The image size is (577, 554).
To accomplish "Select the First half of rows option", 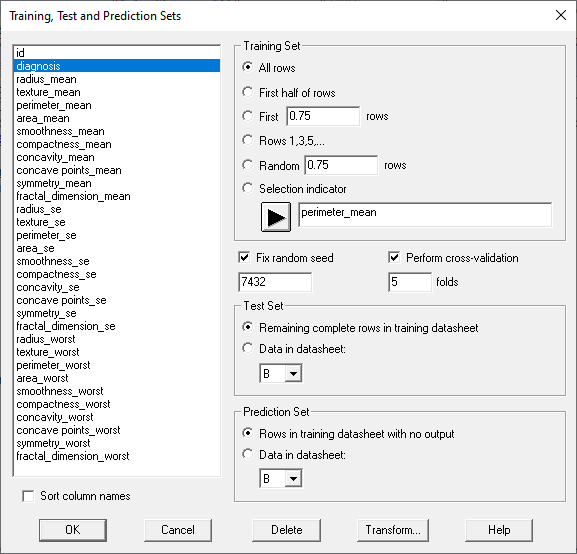I will [248, 92].
